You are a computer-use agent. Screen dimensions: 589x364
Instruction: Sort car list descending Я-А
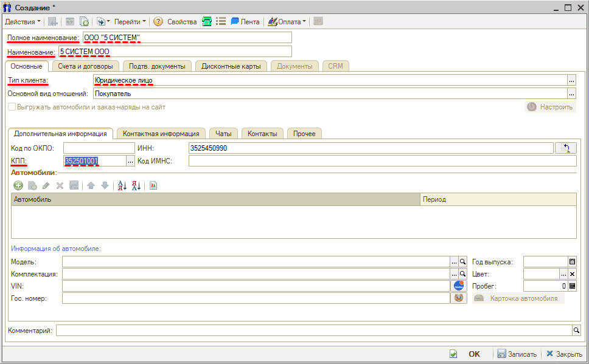pos(136,185)
